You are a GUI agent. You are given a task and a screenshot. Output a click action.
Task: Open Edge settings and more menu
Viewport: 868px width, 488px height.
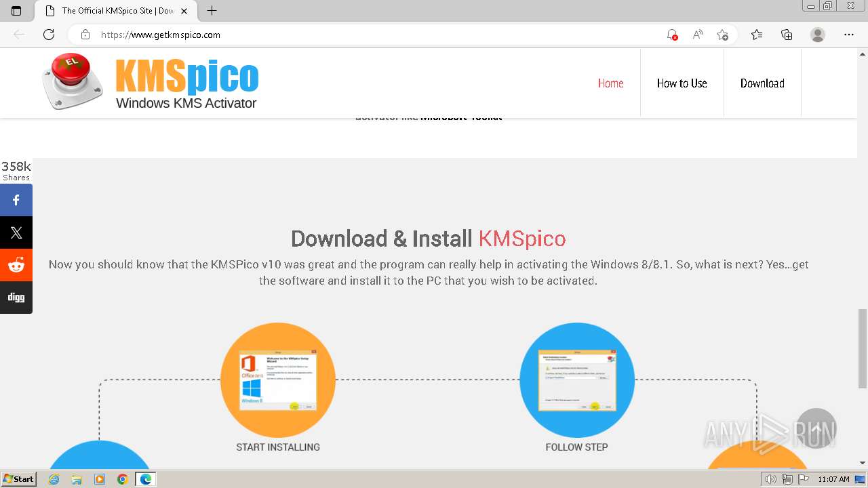(x=848, y=35)
